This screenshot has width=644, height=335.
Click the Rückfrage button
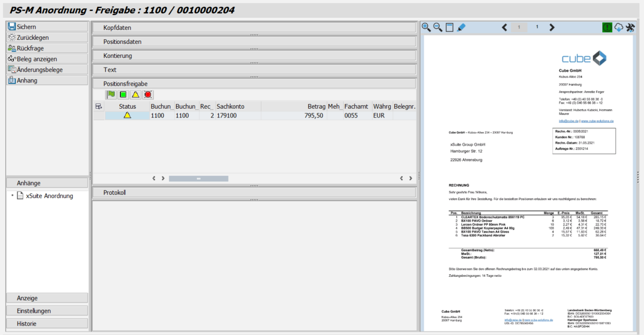coord(47,48)
